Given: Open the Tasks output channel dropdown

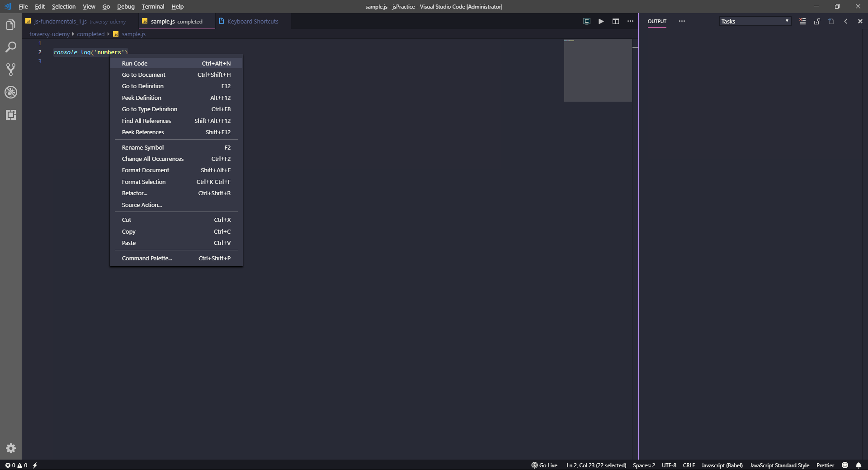Looking at the screenshot, I should tap(755, 21).
